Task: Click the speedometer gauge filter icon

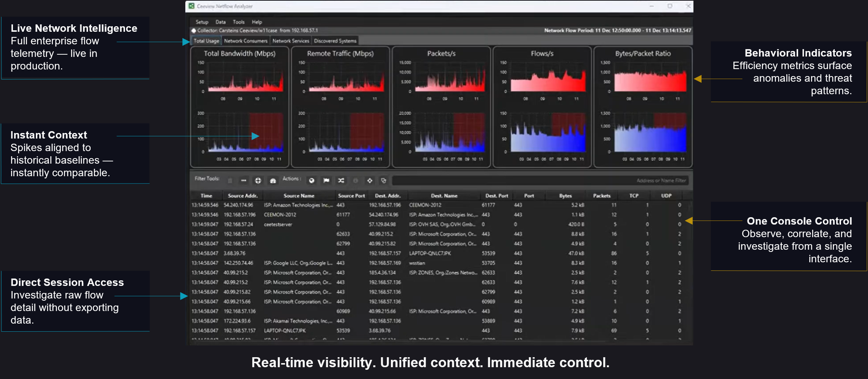Action: click(273, 181)
